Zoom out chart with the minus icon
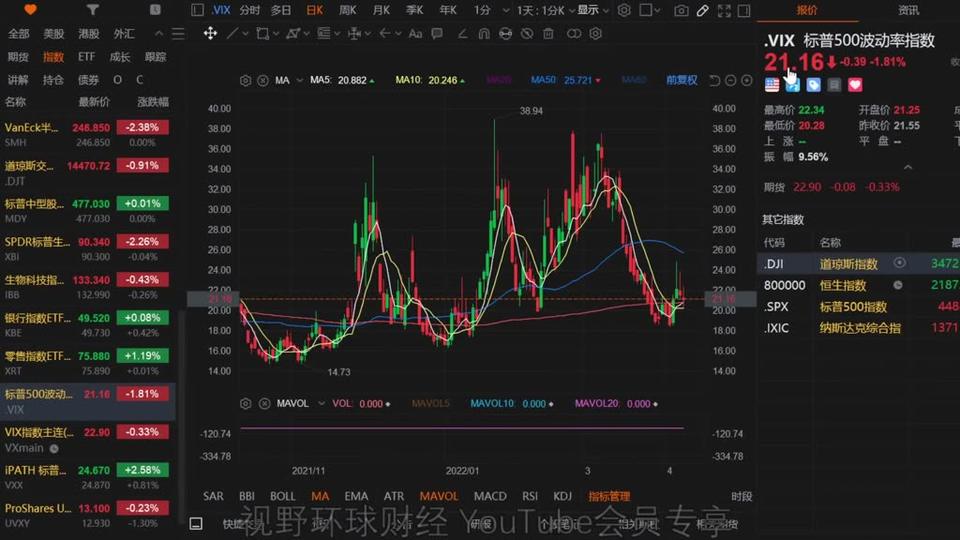This screenshot has width=960, height=540. [x=730, y=80]
